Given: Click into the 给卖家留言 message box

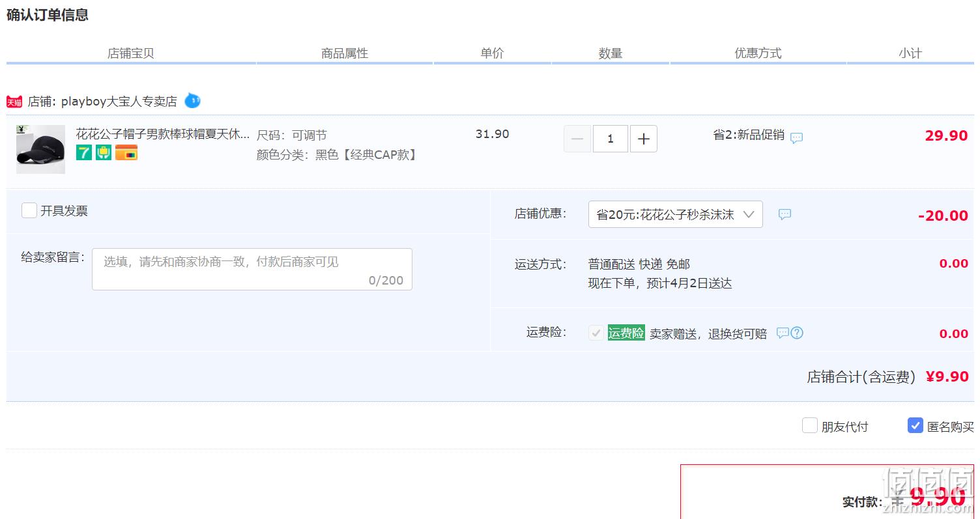Looking at the screenshot, I should point(252,269).
